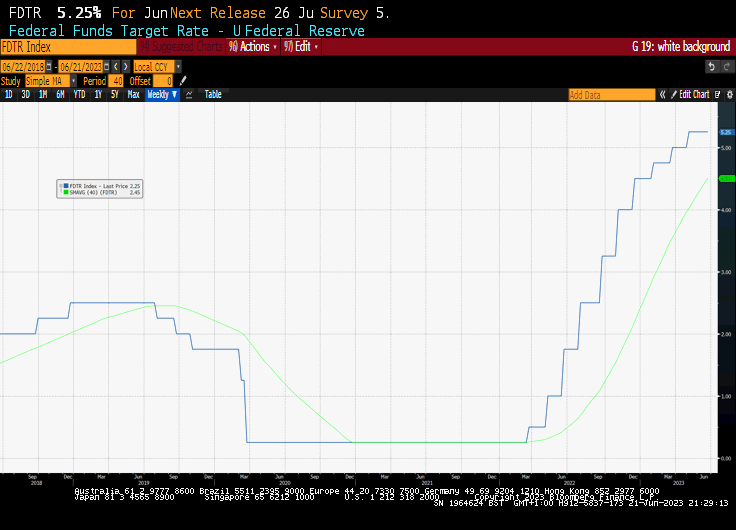This screenshot has height=530, width=736.
Task: Open the start date calendar picker
Action: [x=49, y=67]
